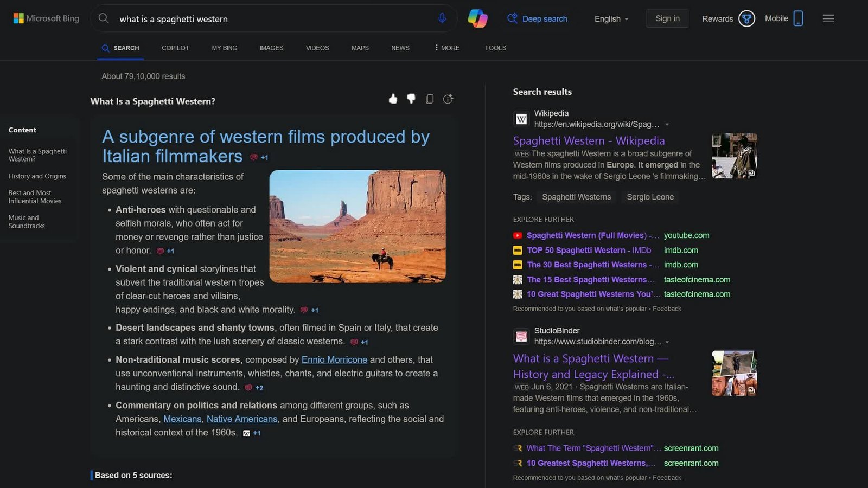Screen dimensions: 868x488
Task: Switch to the NEWS tab
Action: pyautogui.click(x=400, y=48)
